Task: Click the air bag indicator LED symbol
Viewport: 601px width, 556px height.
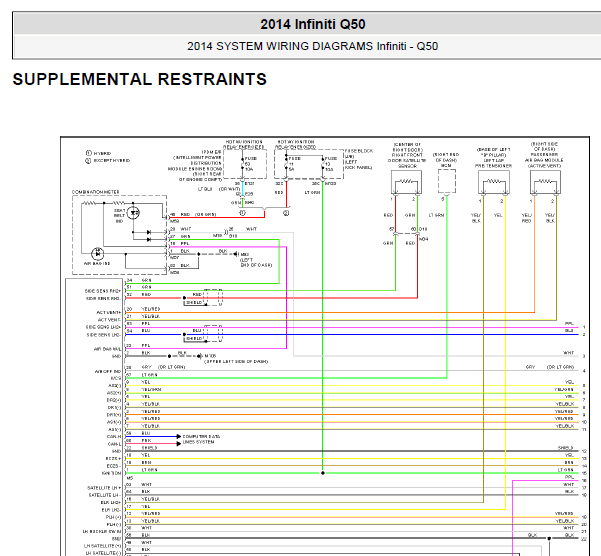Action: click(97, 254)
